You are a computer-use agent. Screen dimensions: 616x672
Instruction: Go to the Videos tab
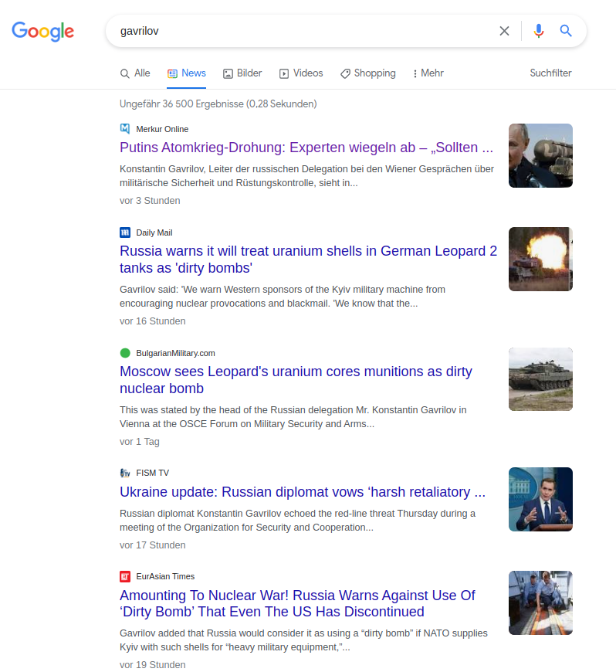coord(301,73)
